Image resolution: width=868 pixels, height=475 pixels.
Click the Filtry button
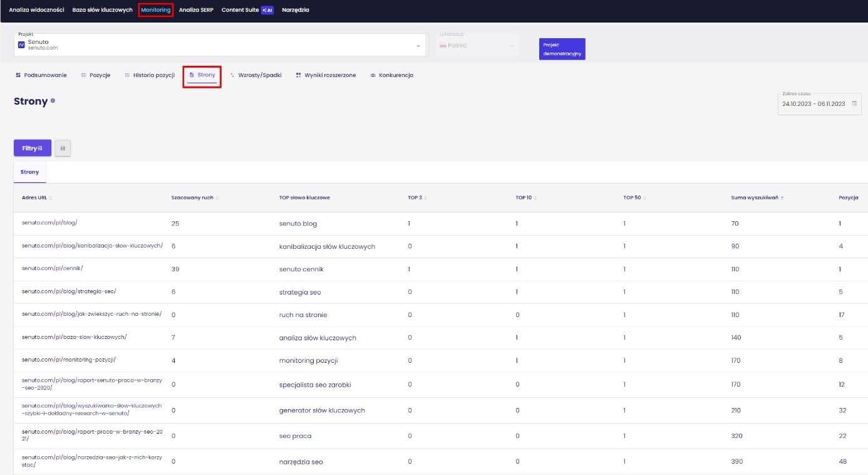click(33, 148)
